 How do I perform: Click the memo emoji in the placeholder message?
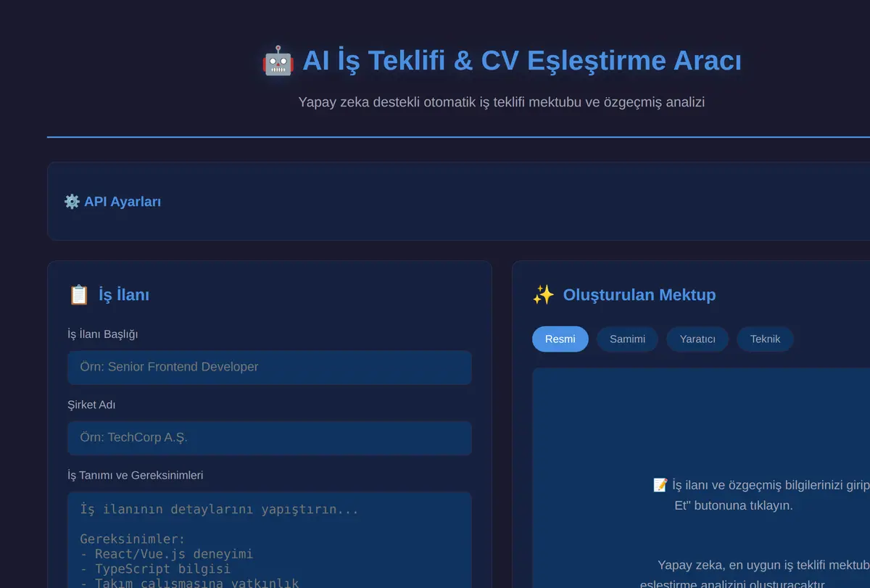(x=660, y=485)
